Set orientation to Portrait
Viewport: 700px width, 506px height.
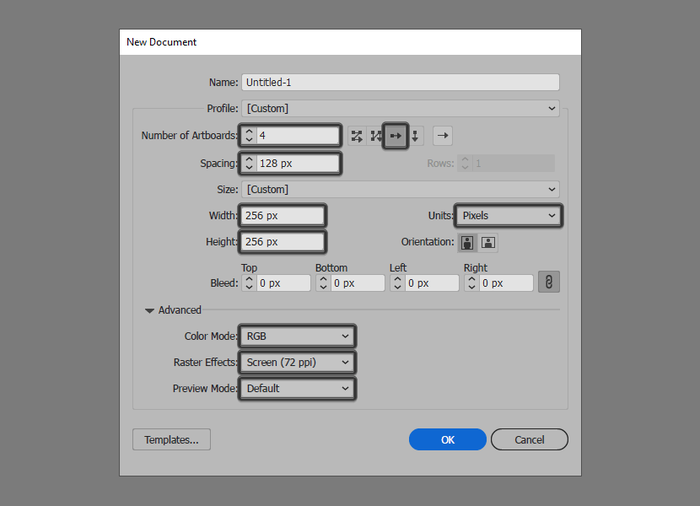coord(468,242)
